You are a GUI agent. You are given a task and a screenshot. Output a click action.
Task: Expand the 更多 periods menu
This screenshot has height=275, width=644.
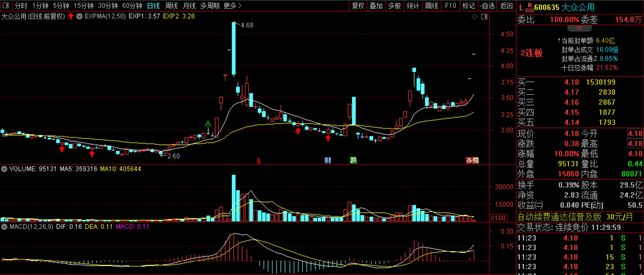[x=233, y=6]
